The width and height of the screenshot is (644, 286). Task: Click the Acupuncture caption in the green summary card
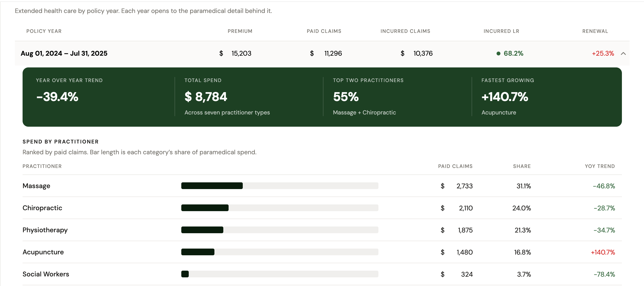point(498,112)
